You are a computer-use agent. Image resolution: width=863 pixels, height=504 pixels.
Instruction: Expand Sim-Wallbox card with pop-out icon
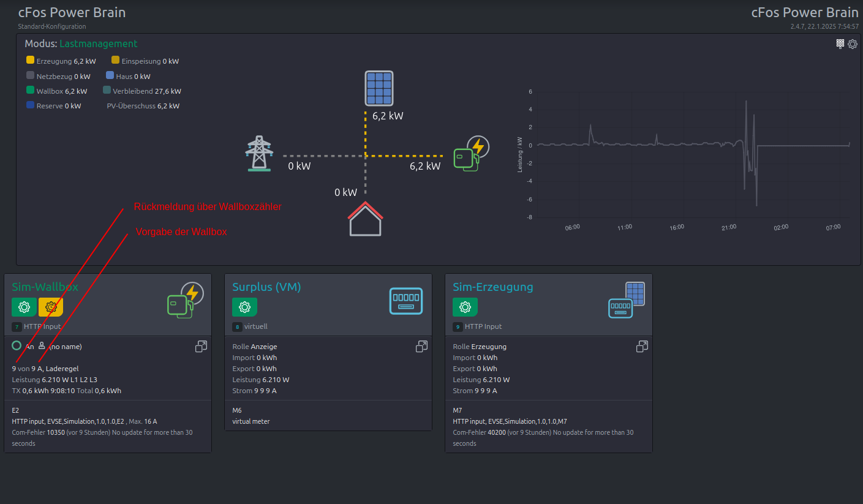pyautogui.click(x=201, y=347)
